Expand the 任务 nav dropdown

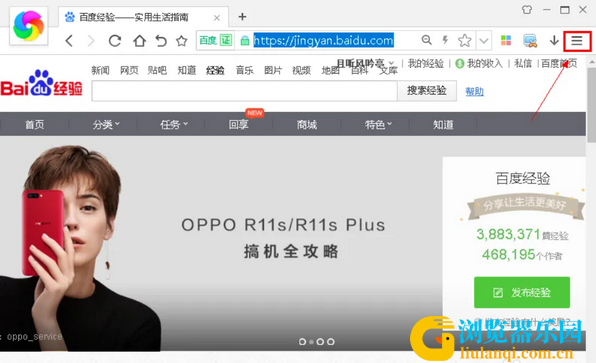[x=174, y=124]
